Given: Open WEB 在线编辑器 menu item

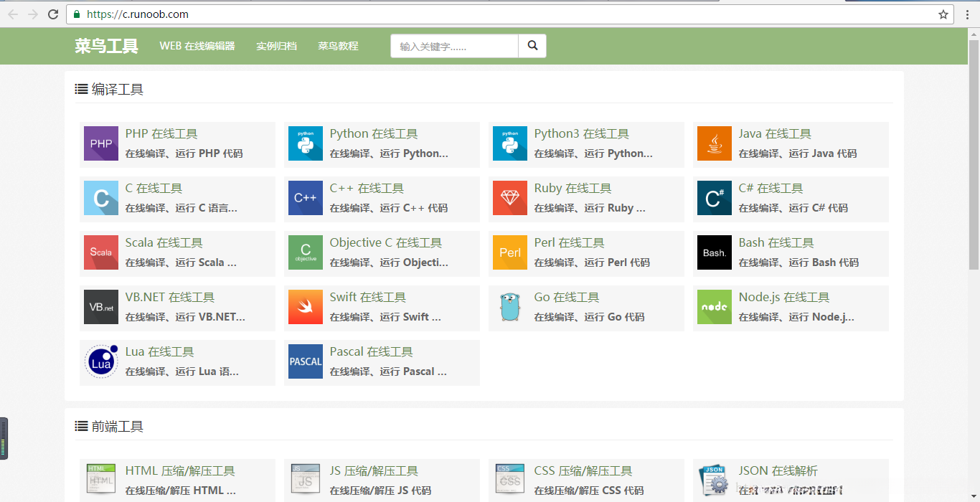Looking at the screenshot, I should click(x=197, y=46).
